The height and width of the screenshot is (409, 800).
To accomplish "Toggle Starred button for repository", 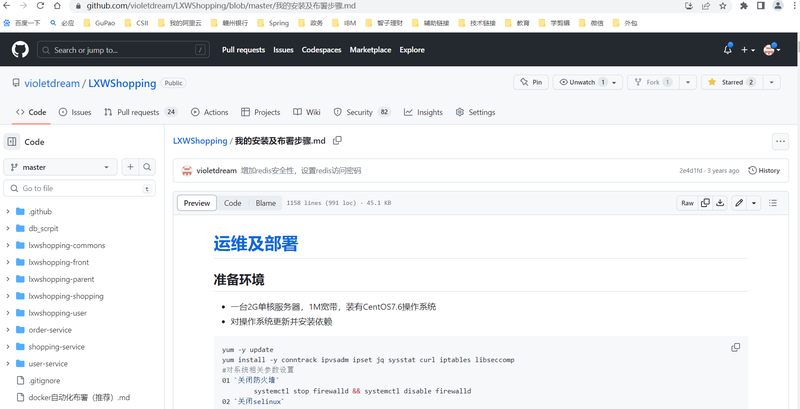I will tap(731, 82).
